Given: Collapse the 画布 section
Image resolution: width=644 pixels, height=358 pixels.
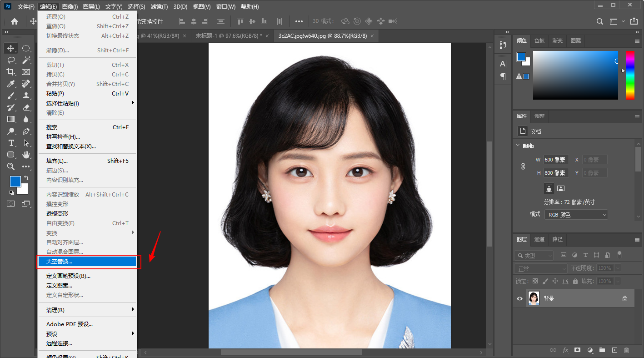Looking at the screenshot, I should pos(518,146).
